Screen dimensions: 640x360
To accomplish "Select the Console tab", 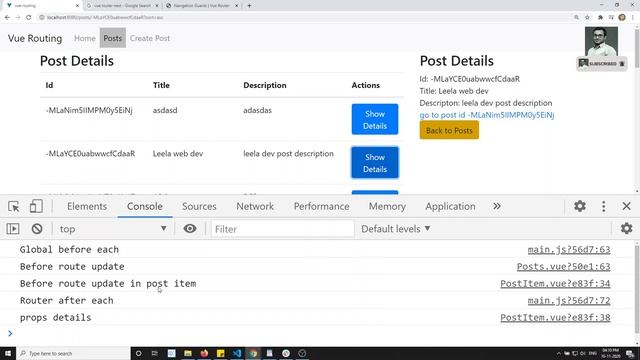I will pyautogui.click(x=145, y=206).
